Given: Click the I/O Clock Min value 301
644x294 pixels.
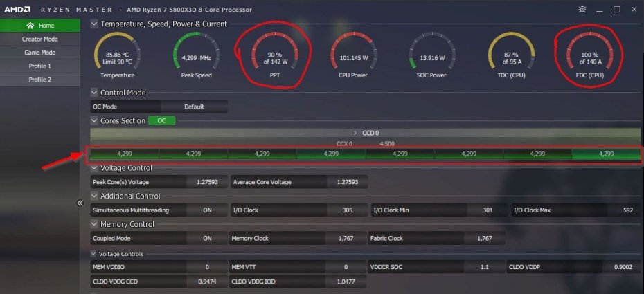Looking at the screenshot, I should point(487,210).
